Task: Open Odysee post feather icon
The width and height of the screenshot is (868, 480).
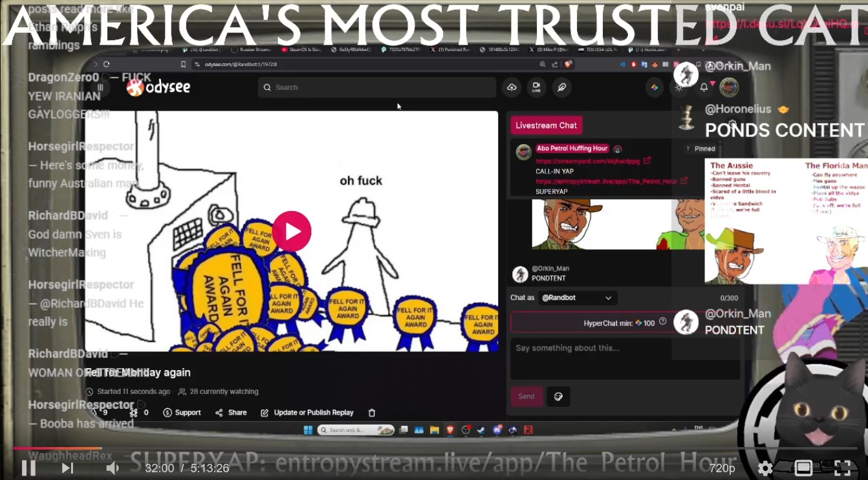Action: pos(561,87)
